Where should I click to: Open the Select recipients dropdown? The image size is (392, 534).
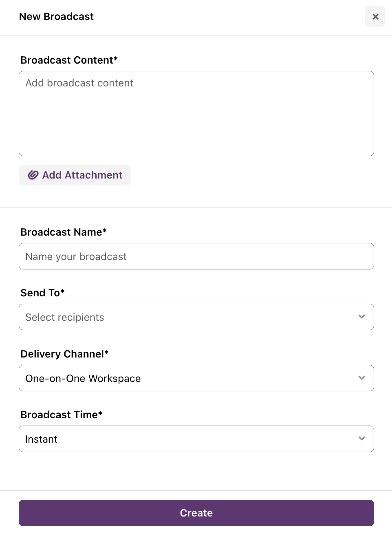196,317
